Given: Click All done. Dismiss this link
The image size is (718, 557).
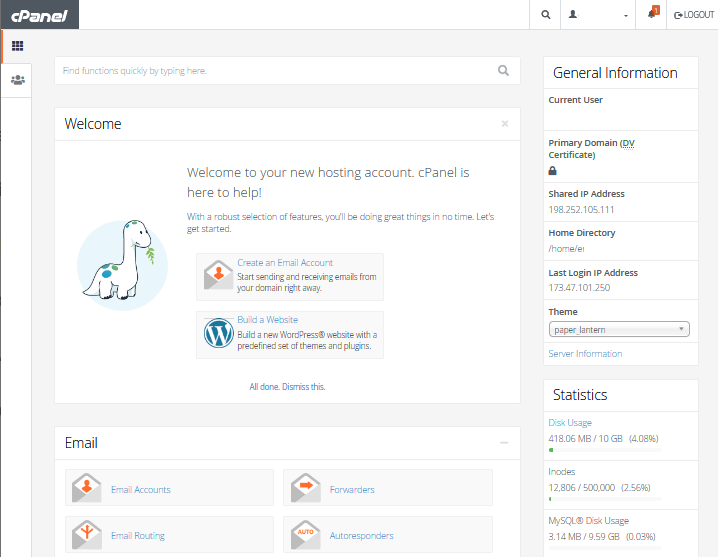Looking at the screenshot, I should 287,387.
